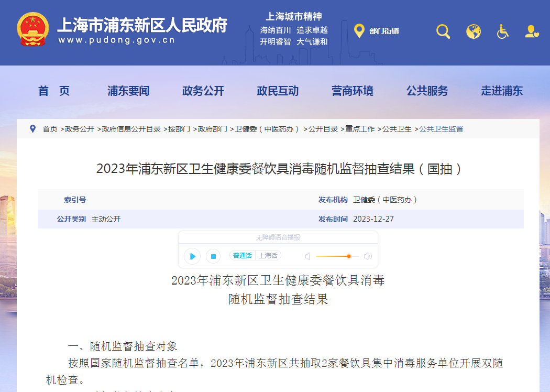Click the 首页 breadcrumb link
Screen dimensions: 550x392
[x=50, y=129]
